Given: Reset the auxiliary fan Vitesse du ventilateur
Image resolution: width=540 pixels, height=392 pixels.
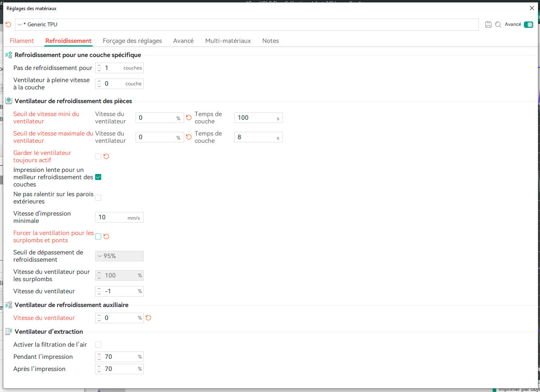Looking at the screenshot, I should tap(148, 318).
